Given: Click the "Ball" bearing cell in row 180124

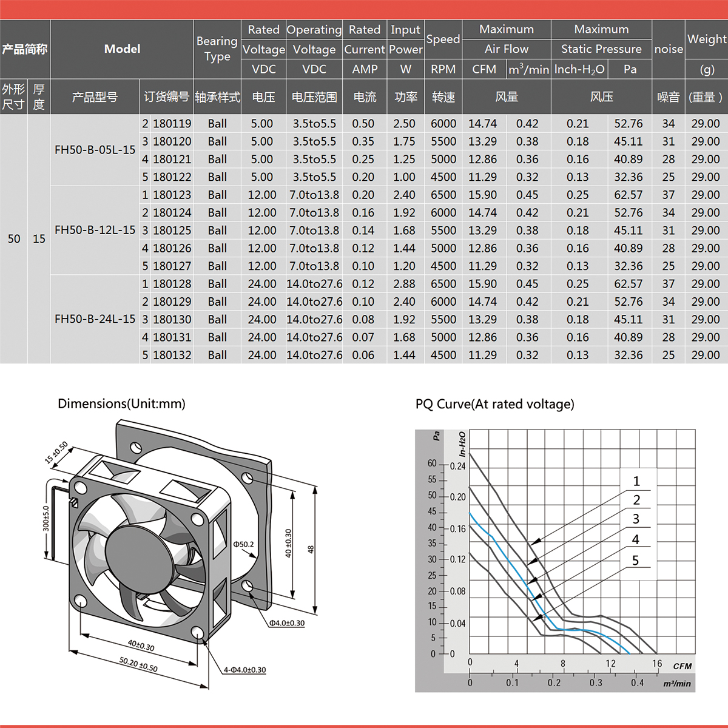Looking at the screenshot, I should (x=217, y=213).
